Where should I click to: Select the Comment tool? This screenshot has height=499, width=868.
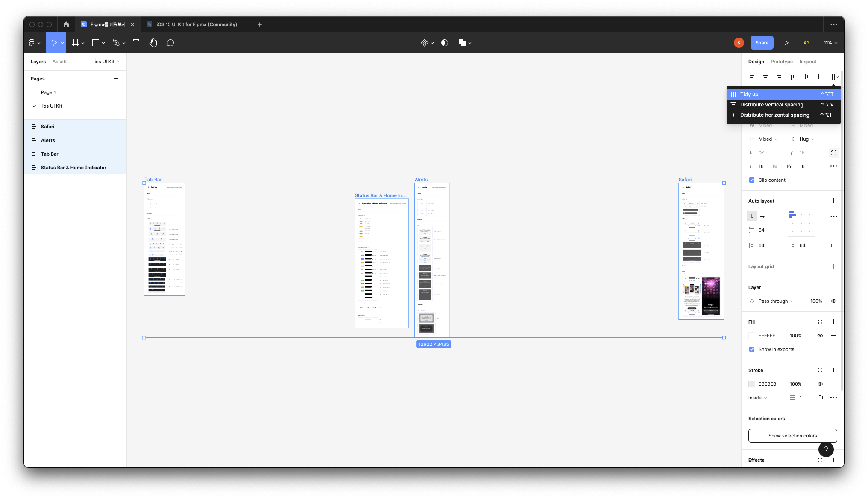(170, 43)
